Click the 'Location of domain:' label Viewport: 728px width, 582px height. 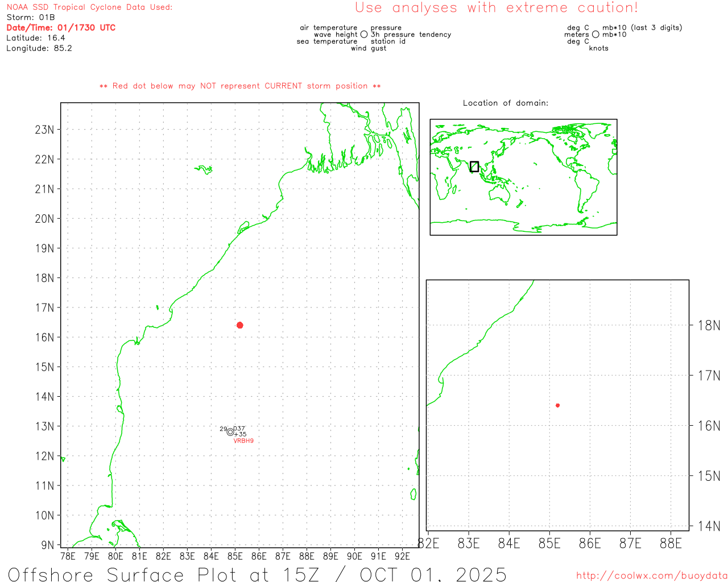(x=506, y=103)
